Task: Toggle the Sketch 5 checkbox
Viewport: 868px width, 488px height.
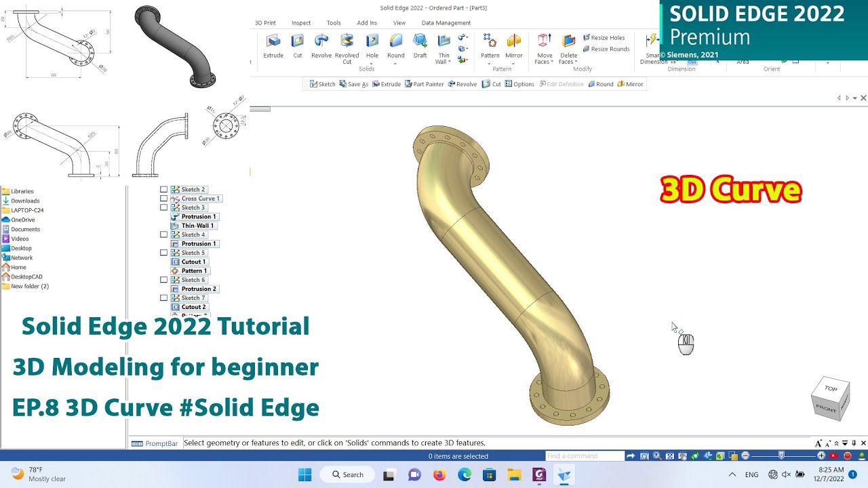Action: pos(163,253)
